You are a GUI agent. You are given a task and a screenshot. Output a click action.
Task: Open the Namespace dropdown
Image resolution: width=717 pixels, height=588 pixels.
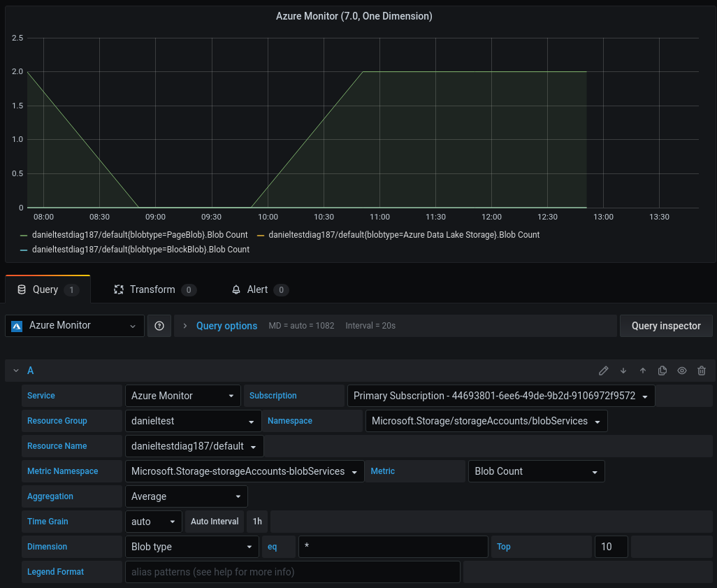coord(486,421)
